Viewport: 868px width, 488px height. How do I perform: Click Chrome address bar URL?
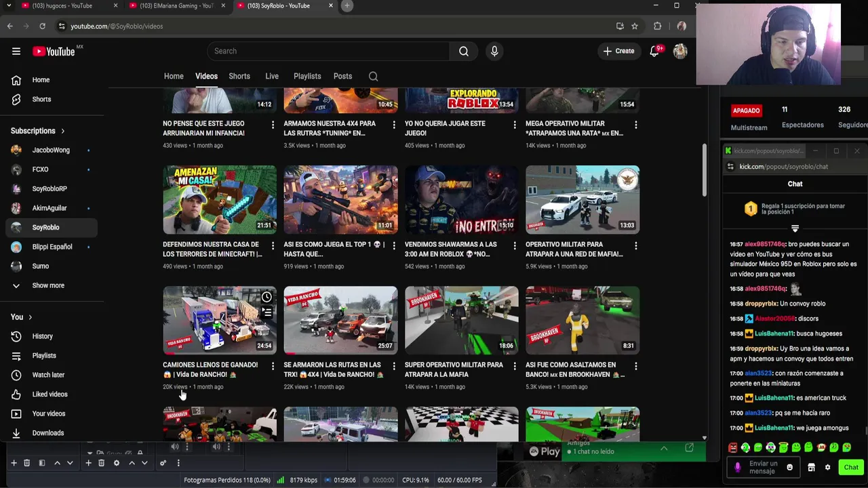click(x=117, y=26)
